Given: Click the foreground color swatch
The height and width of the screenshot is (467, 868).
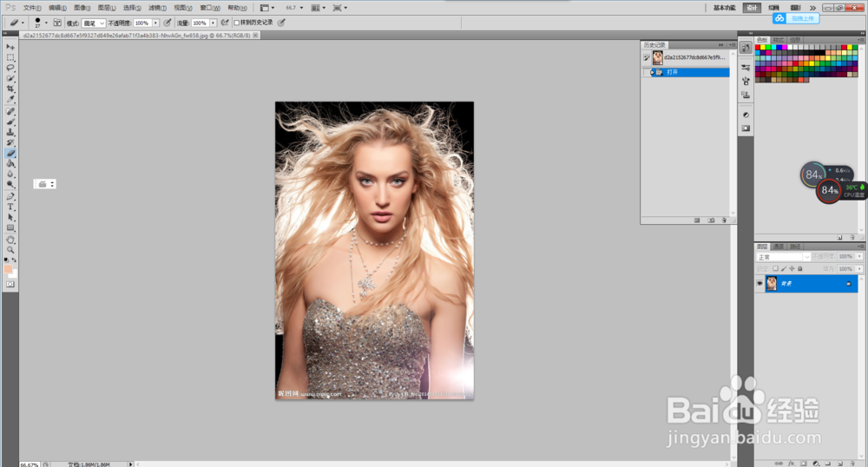Looking at the screenshot, I should [8, 269].
